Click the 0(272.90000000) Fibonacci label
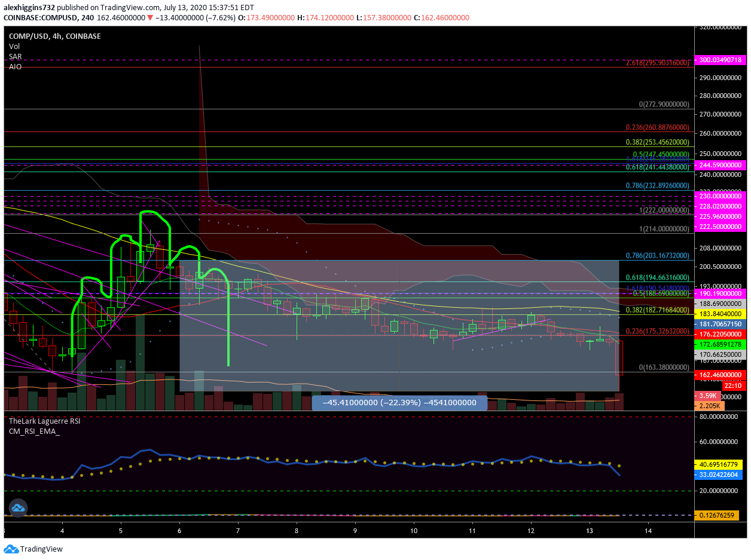 (x=664, y=104)
